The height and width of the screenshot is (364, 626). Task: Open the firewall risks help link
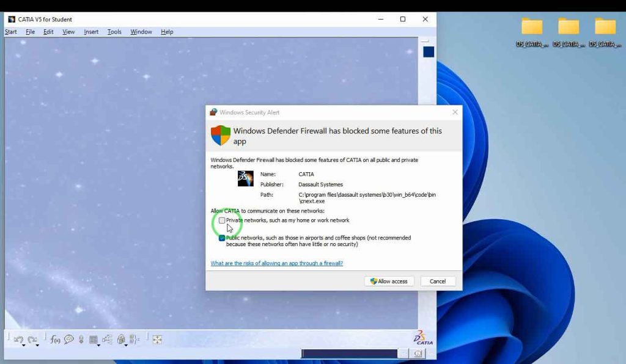(276, 263)
